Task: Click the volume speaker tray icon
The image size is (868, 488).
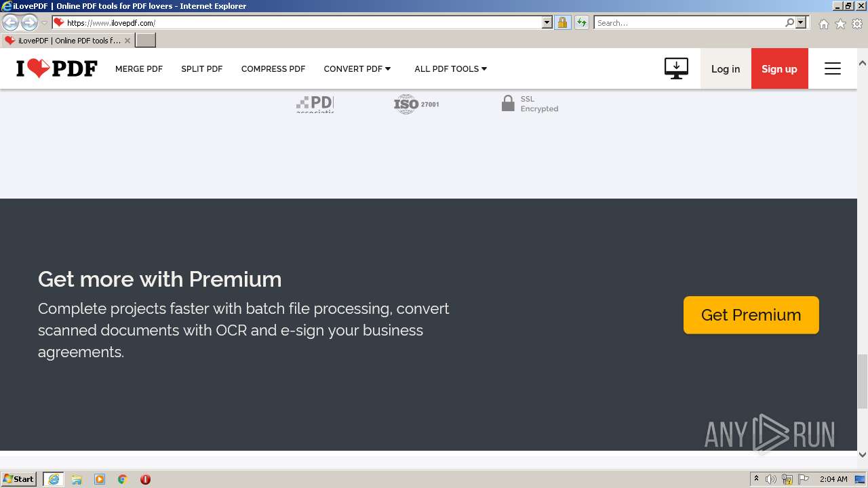Action: [771, 479]
